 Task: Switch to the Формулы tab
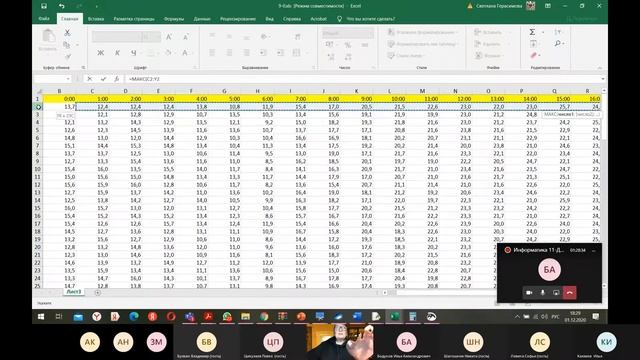click(174, 19)
